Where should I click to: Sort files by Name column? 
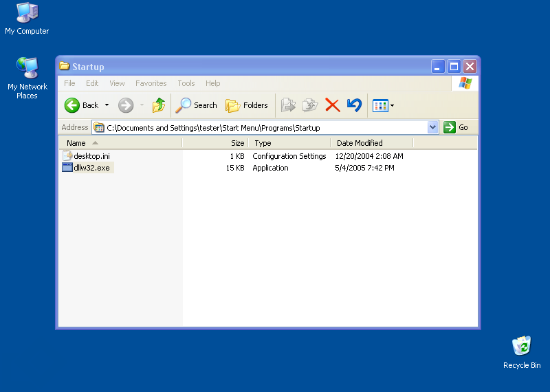(x=120, y=143)
